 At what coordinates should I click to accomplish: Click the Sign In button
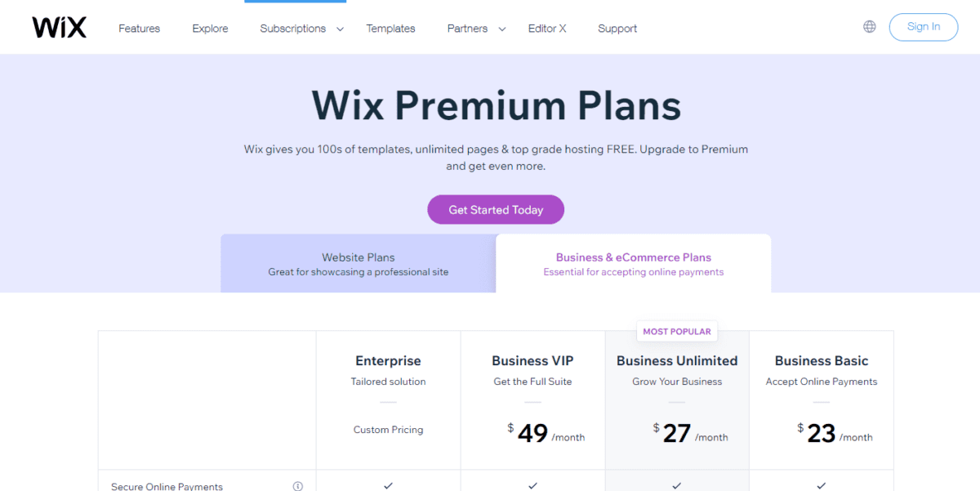pyautogui.click(x=923, y=26)
